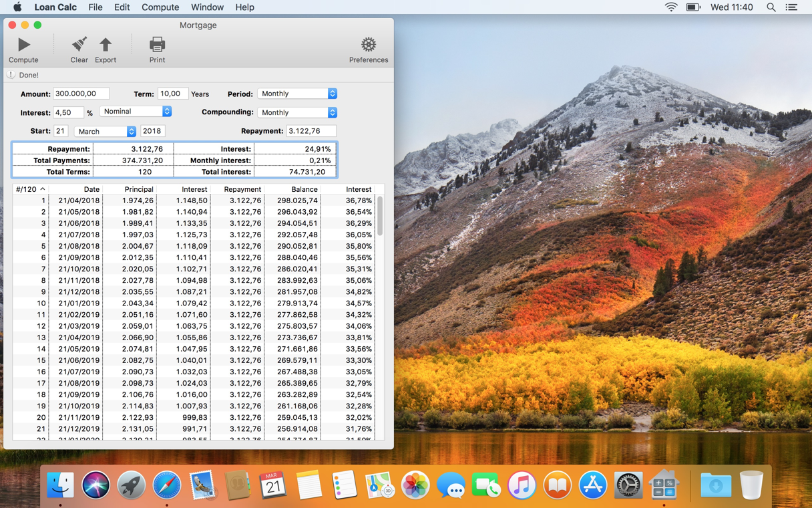The image size is (812, 508).
Task: Open Downloads folder in Dock
Action: pos(716,485)
